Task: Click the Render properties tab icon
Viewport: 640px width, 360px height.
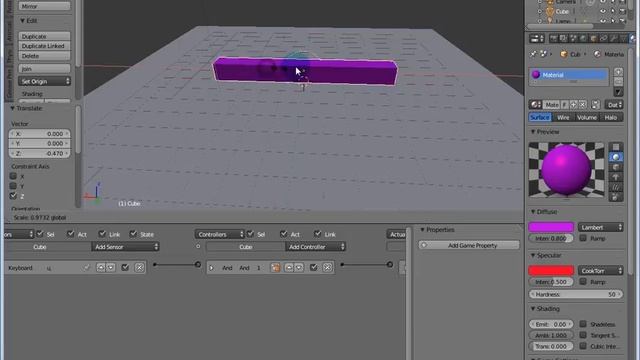Action: coord(553,38)
